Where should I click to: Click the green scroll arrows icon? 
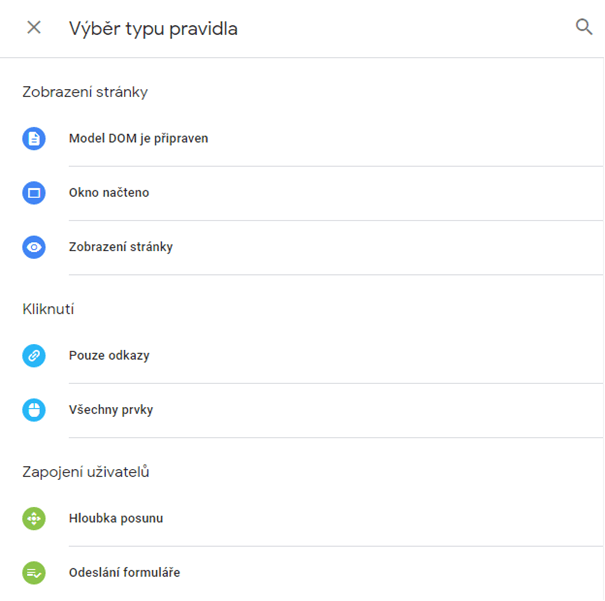pyautogui.click(x=34, y=518)
